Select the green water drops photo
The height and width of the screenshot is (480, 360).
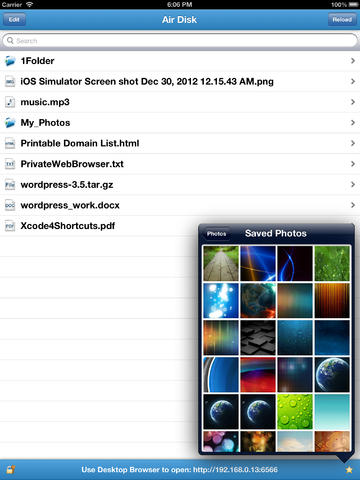(295, 412)
